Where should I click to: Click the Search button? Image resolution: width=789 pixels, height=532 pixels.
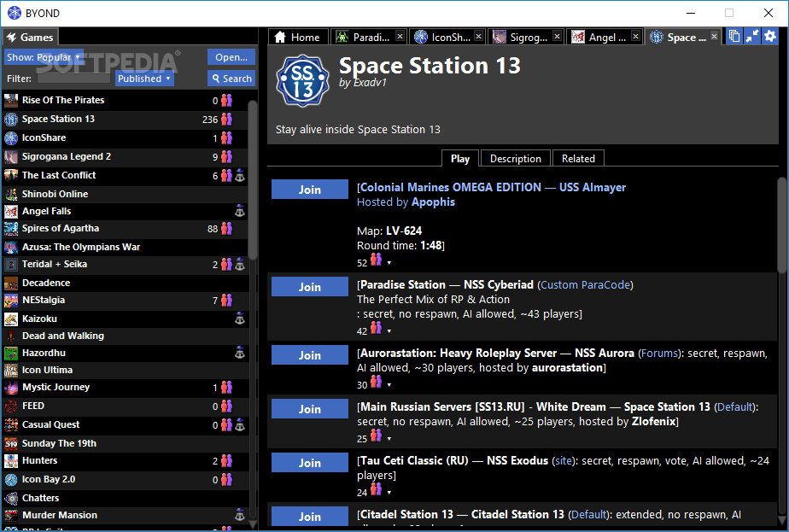coord(231,79)
